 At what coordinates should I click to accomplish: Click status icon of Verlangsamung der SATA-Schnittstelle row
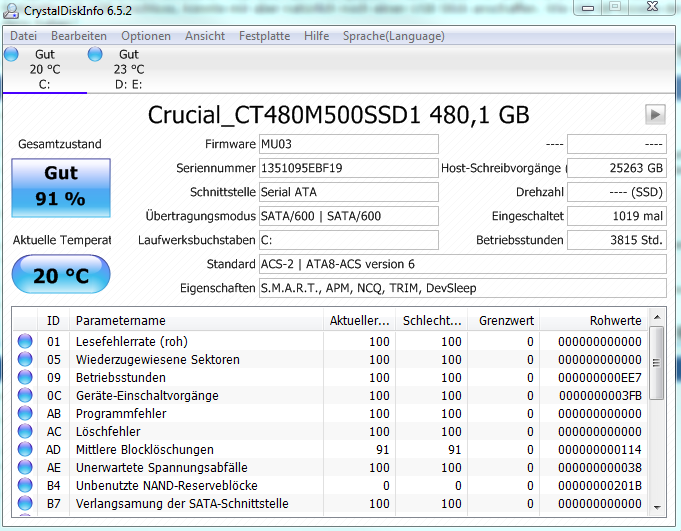(25, 504)
